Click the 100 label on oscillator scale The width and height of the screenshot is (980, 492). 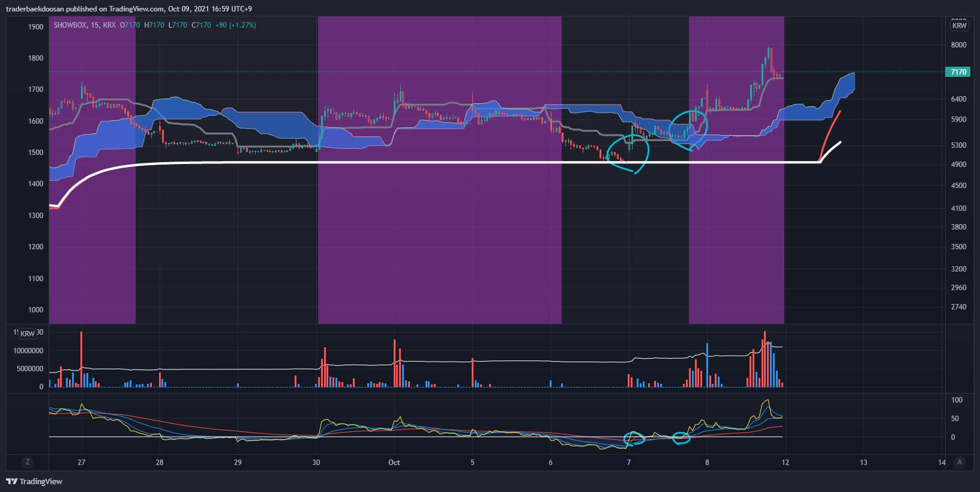957,400
